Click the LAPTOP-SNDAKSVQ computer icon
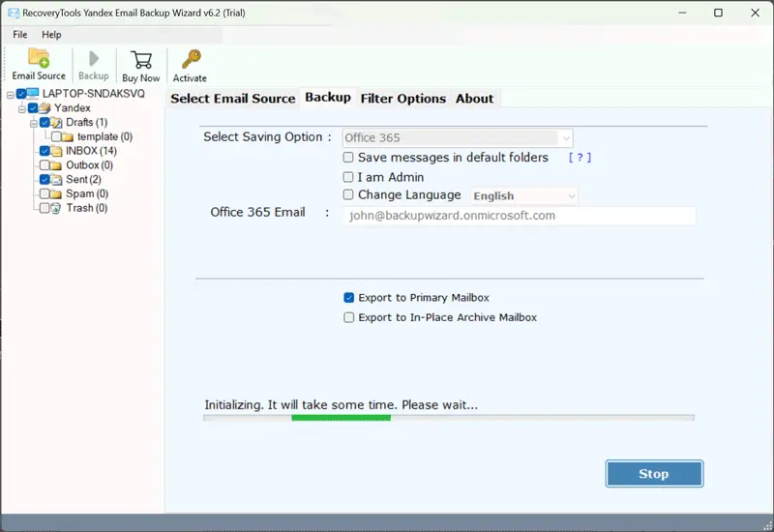This screenshot has width=774, height=532. (x=33, y=93)
